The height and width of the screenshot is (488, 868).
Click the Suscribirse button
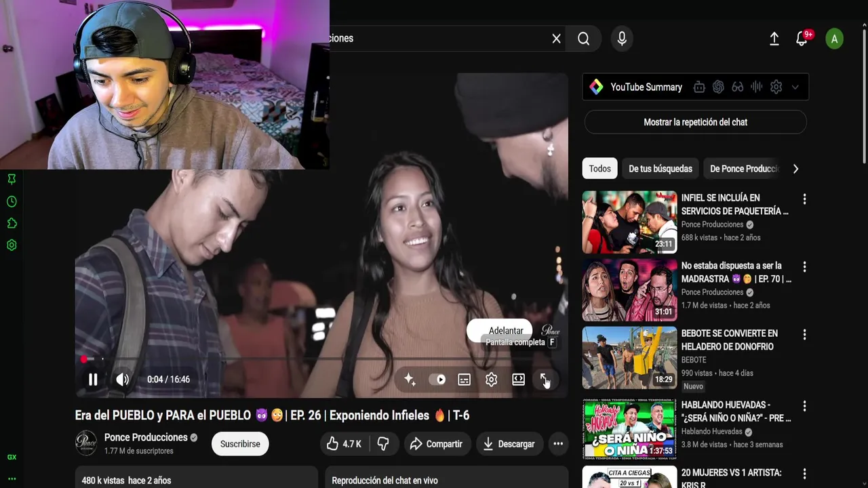240,444
